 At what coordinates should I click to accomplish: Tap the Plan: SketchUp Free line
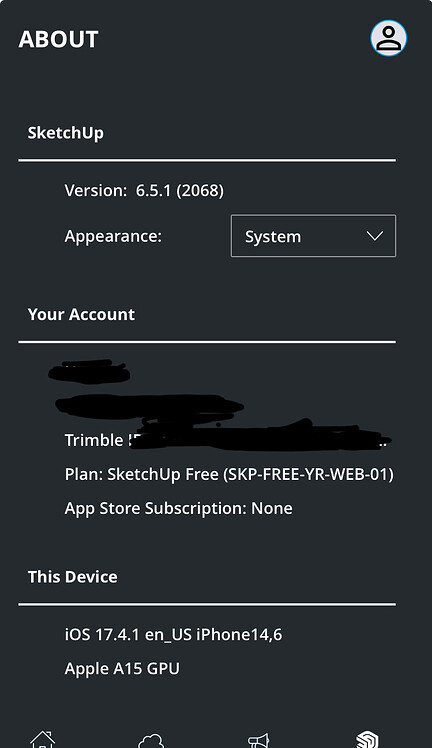pos(229,474)
